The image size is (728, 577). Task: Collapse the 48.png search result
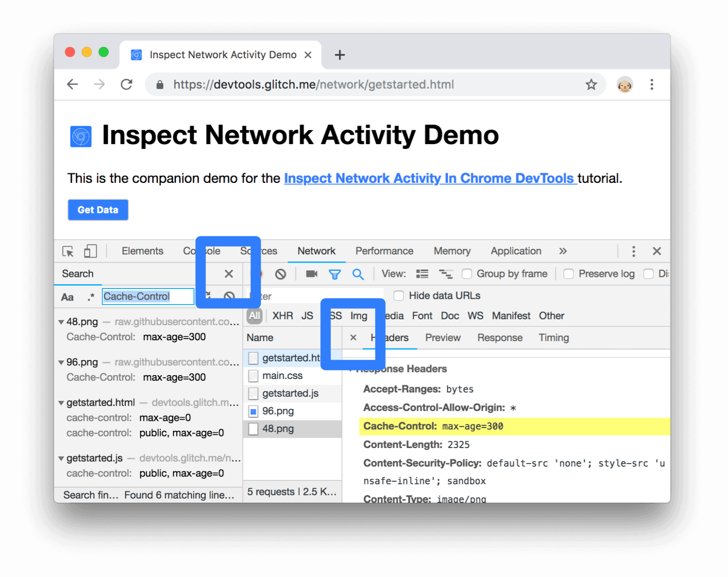(61, 322)
